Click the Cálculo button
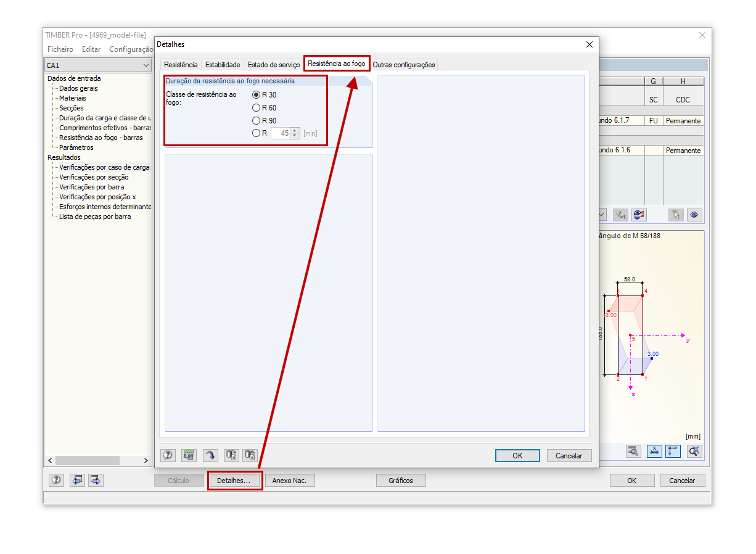The width and height of the screenshot is (756, 554). coord(179,480)
